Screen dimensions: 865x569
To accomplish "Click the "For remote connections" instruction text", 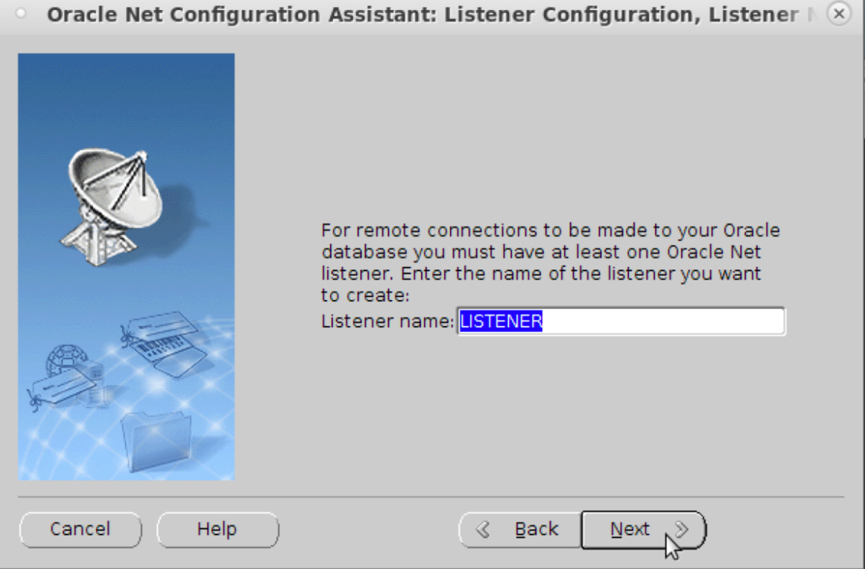I will 551,263.
